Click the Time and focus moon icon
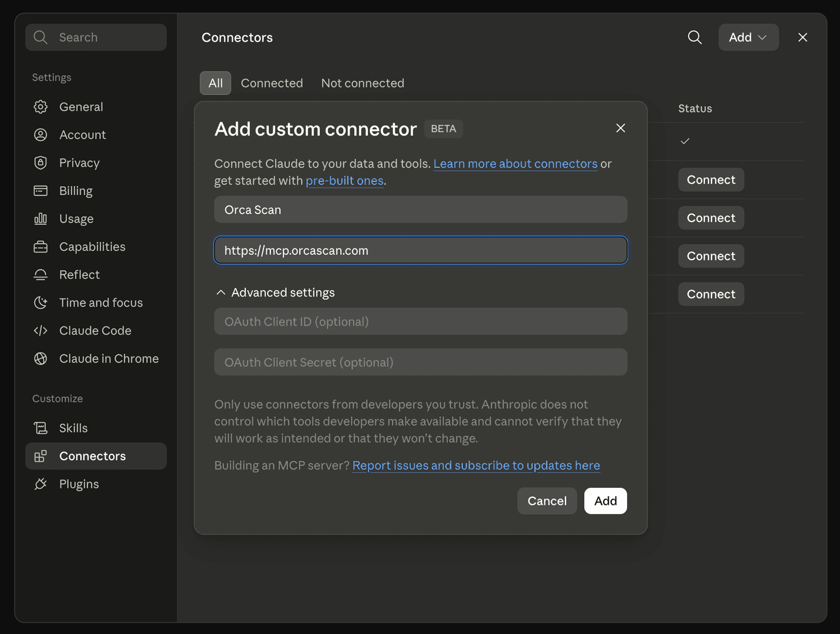The width and height of the screenshot is (840, 634). pos(40,303)
